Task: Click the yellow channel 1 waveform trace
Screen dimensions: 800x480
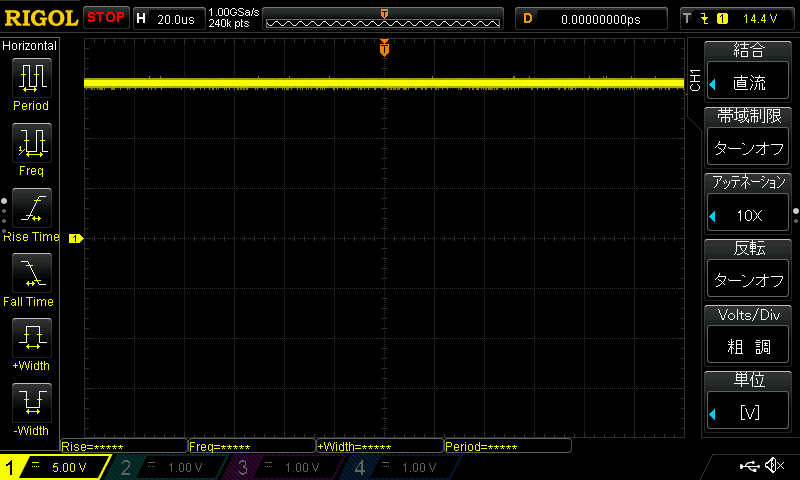Action: [x=384, y=84]
